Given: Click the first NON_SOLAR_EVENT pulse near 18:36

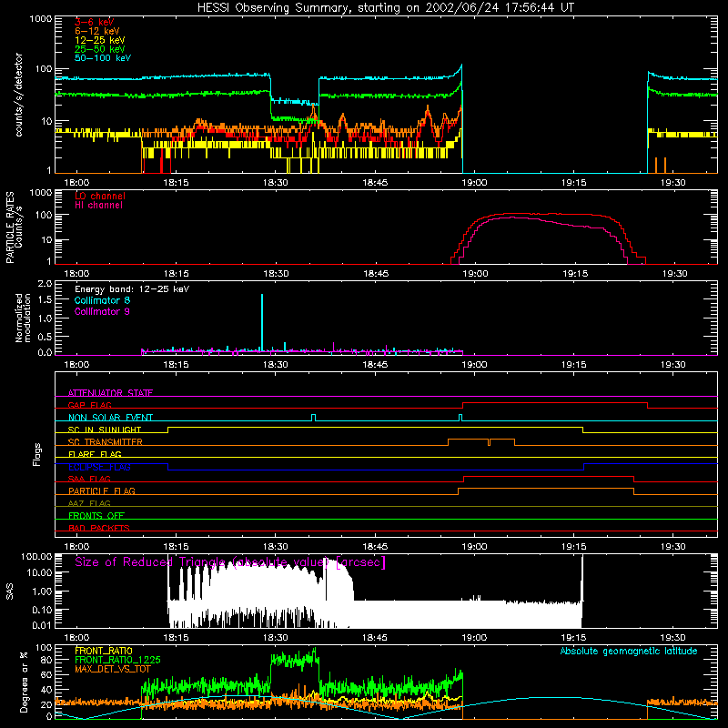Looking at the screenshot, I should point(314,417).
